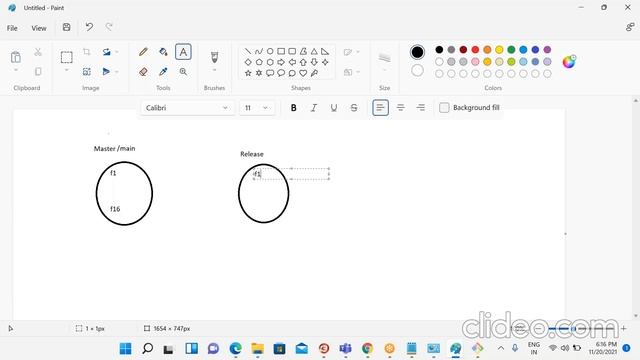Expand the Select tool options arrow

pos(67,71)
